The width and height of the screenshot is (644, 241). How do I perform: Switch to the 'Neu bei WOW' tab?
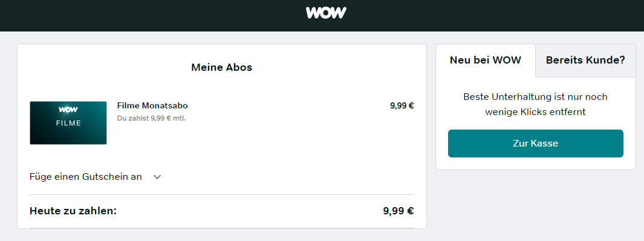[x=486, y=61]
